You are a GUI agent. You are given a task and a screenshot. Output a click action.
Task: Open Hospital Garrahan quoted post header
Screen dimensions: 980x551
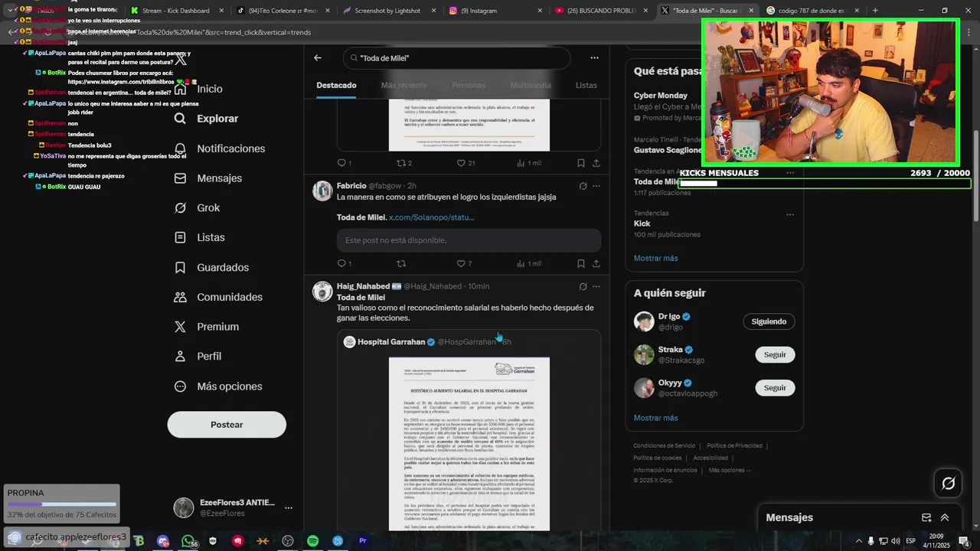pyautogui.click(x=427, y=342)
